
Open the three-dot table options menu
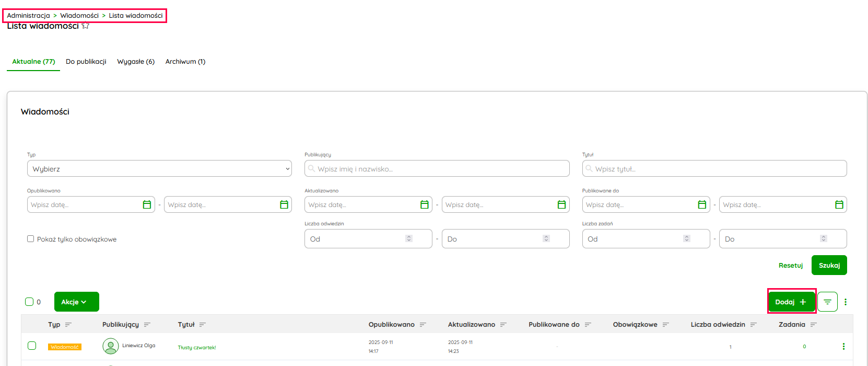click(846, 302)
